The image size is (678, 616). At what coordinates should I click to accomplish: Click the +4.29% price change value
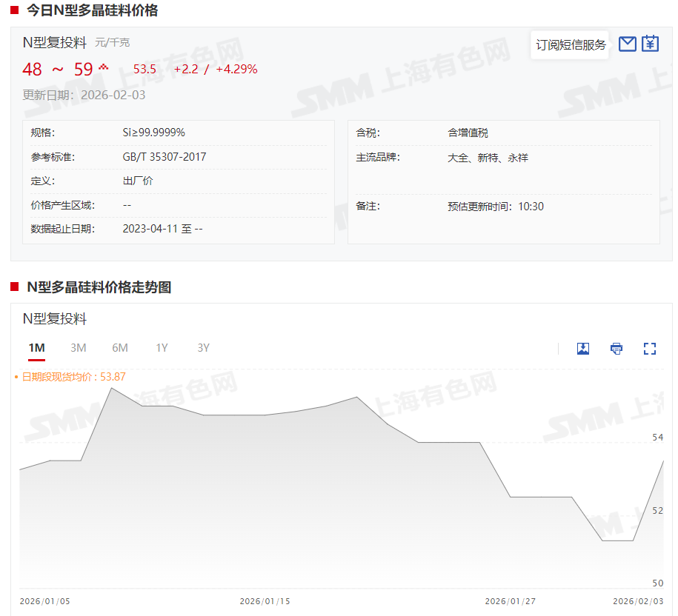coord(236,70)
